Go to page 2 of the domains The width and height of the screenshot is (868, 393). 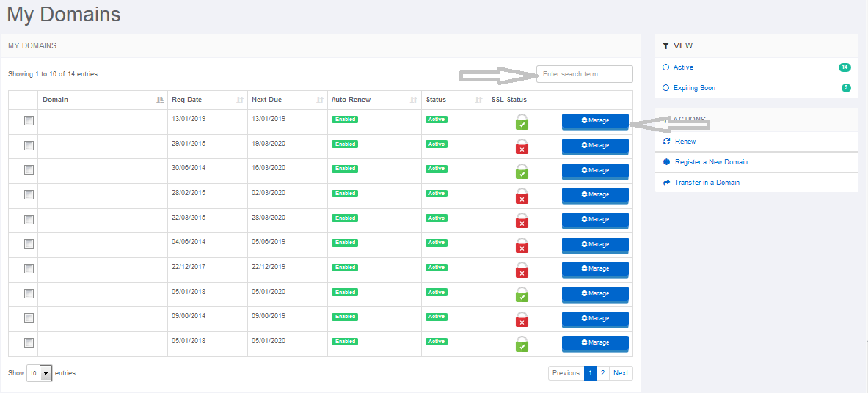click(x=603, y=373)
